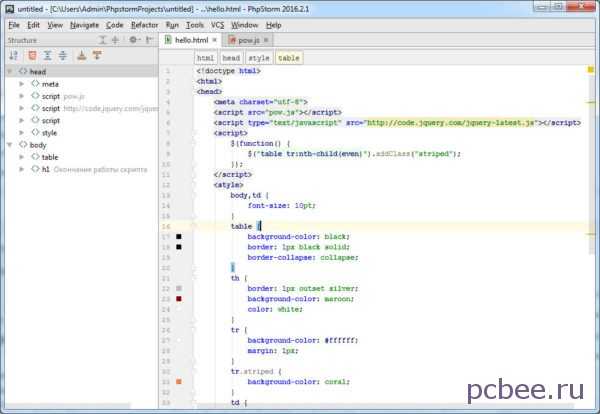Expand the meta node
Image resolution: width=600 pixels, height=414 pixels.
click(21, 84)
